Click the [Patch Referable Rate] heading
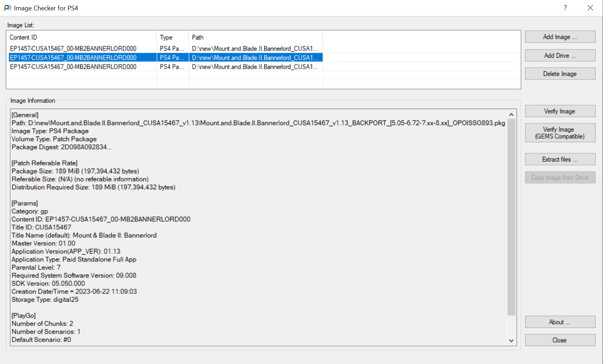 pyautogui.click(x=45, y=163)
